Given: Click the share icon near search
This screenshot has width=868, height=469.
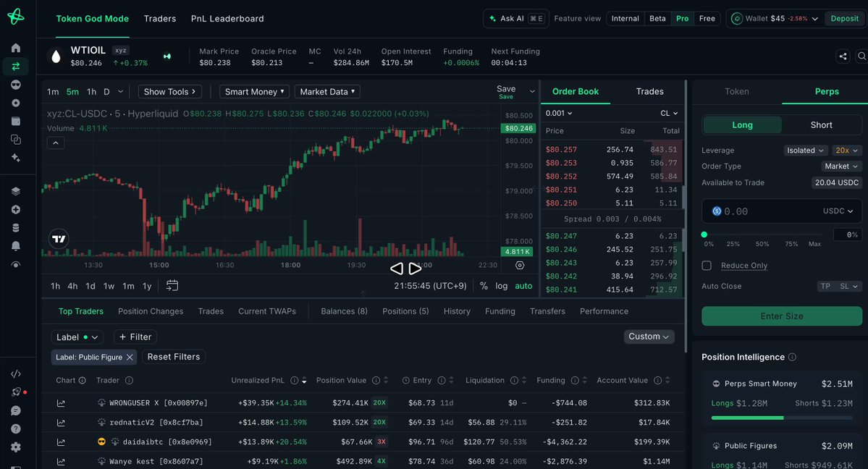Looking at the screenshot, I should point(843,56).
